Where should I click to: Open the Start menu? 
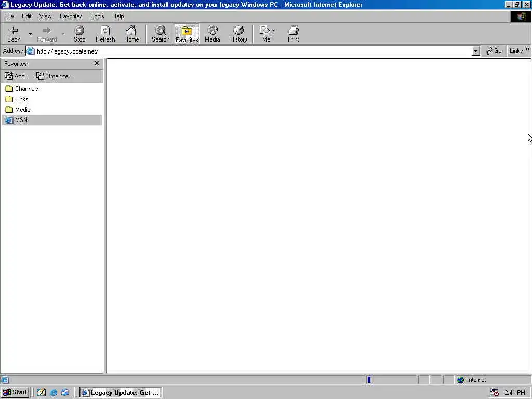coord(15,393)
